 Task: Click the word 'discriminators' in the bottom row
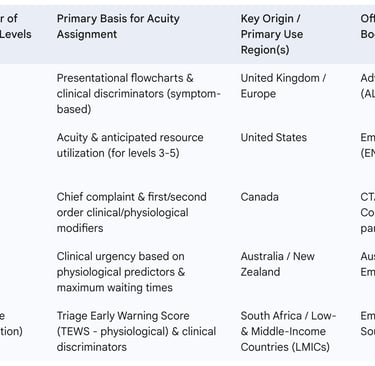(92, 347)
